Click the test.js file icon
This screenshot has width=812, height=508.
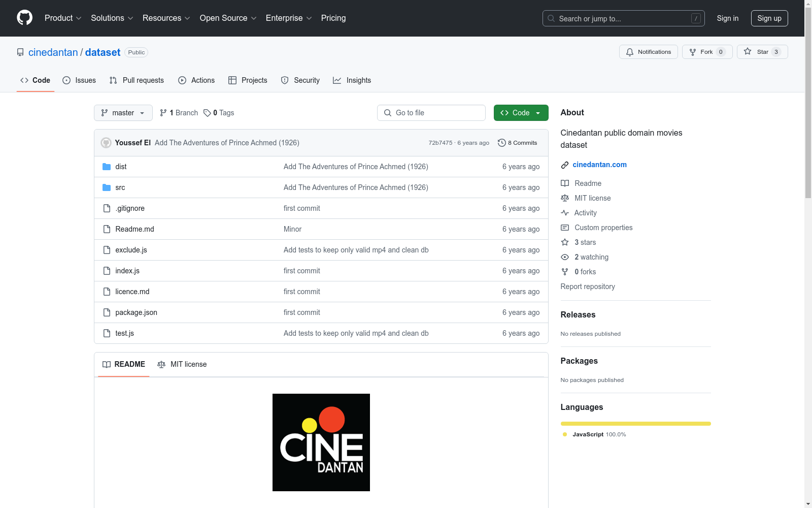coord(107,333)
